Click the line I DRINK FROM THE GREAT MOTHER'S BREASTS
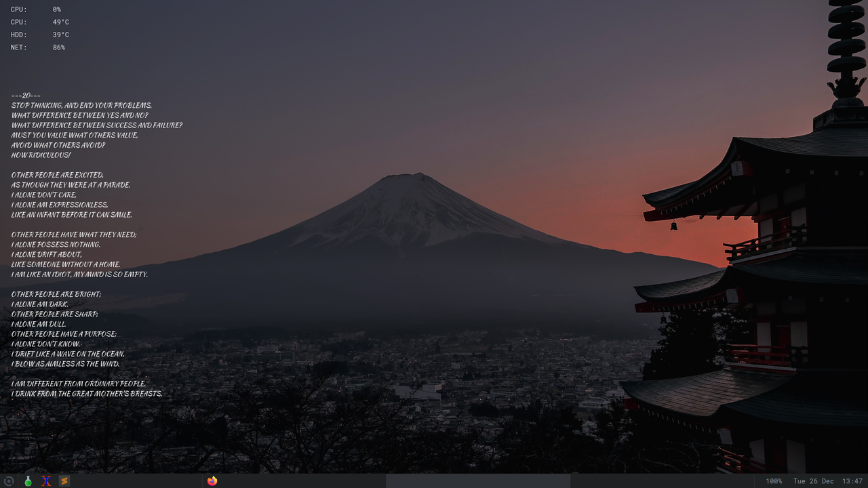The image size is (868, 488). tap(87, 394)
